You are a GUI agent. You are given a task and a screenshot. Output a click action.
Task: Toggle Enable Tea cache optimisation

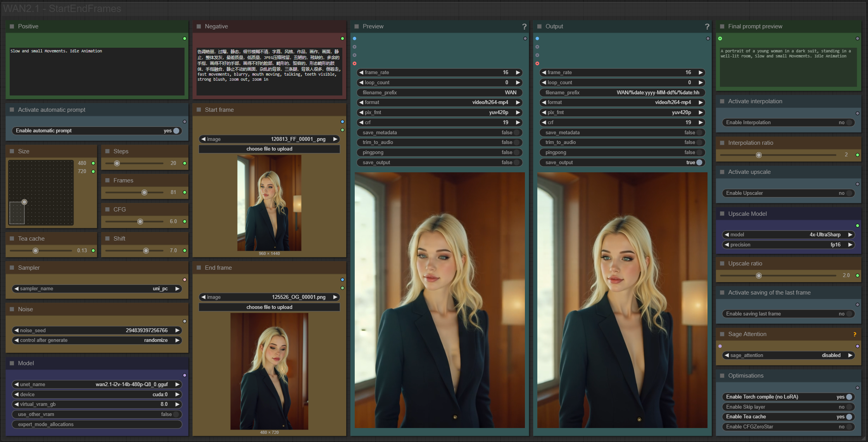(x=849, y=417)
